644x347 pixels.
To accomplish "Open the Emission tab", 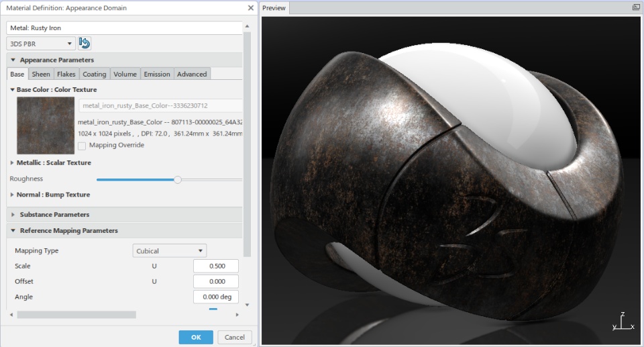I will (x=157, y=75).
